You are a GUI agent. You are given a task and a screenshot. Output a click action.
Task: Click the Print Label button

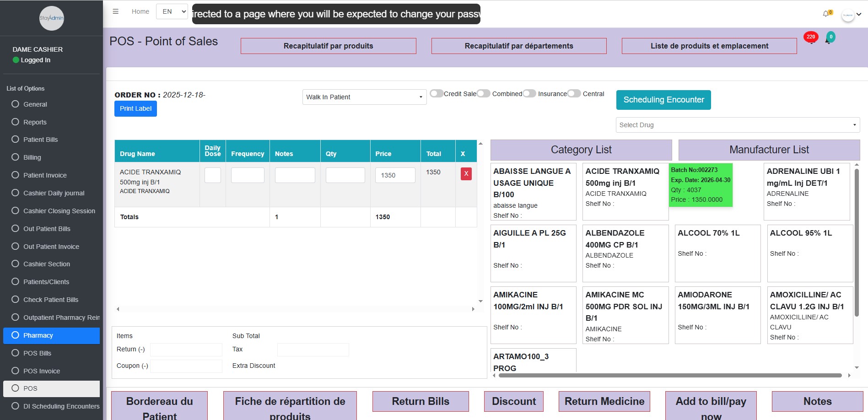135,109
